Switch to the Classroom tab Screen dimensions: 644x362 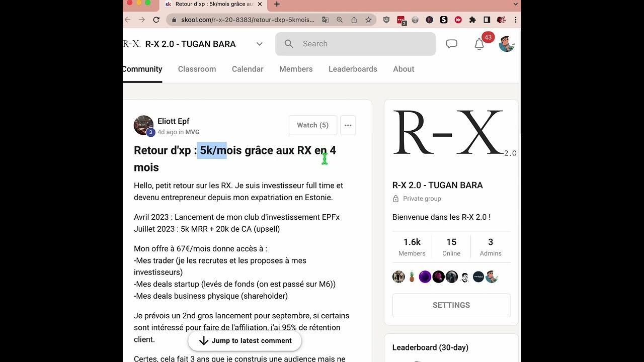coord(197,69)
